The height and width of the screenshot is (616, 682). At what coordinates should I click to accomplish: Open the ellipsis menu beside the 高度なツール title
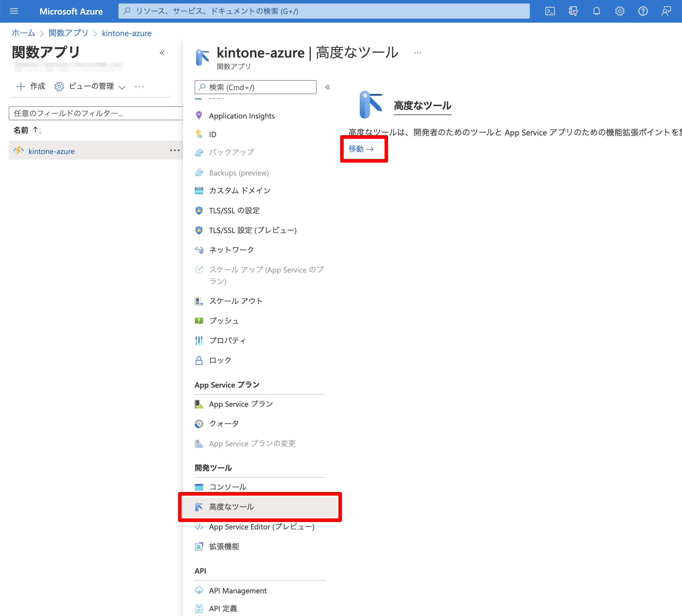(418, 53)
